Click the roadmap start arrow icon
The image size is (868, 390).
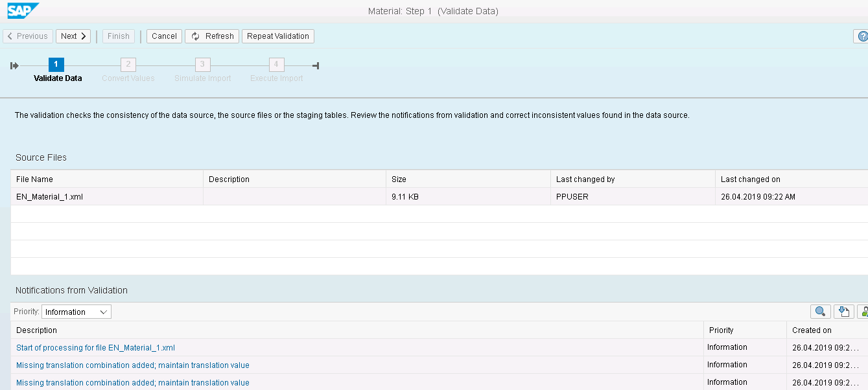click(x=14, y=64)
